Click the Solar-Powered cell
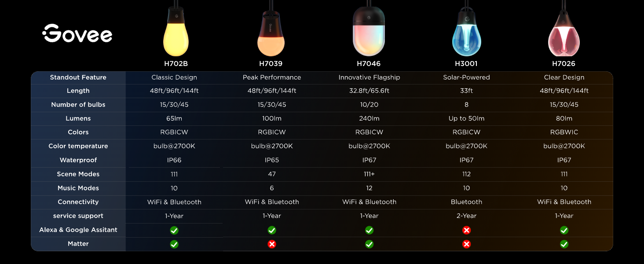 click(467, 77)
